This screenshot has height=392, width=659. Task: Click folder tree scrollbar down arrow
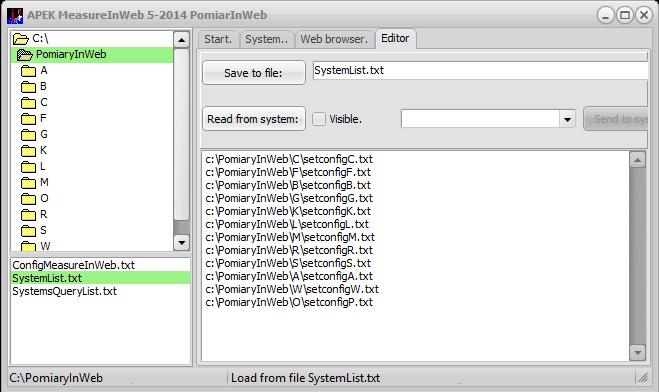click(x=182, y=242)
